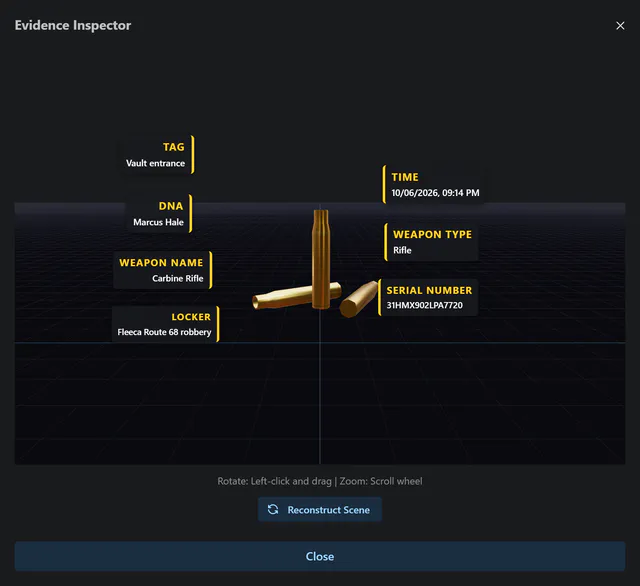Click the Reconstruct Scene button
Viewport: 640px width, 586px height.
point(320,509)
